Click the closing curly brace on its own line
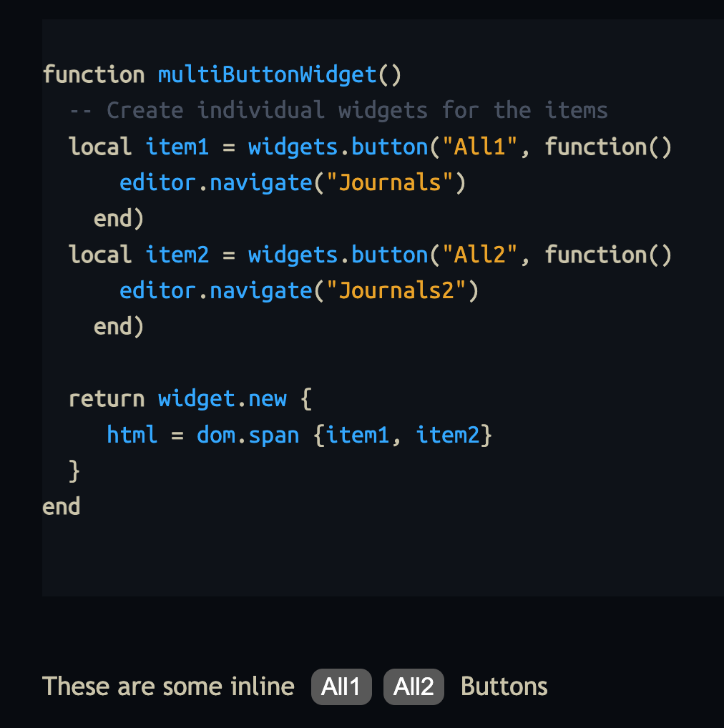This screenshot has width=724, height=728. coord(74,471)
